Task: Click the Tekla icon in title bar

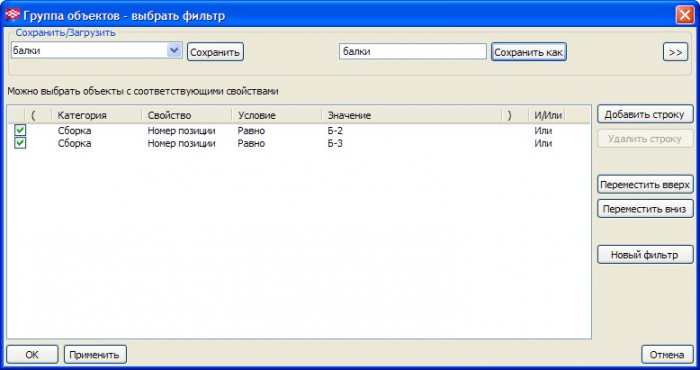Action: coord(12,16)
